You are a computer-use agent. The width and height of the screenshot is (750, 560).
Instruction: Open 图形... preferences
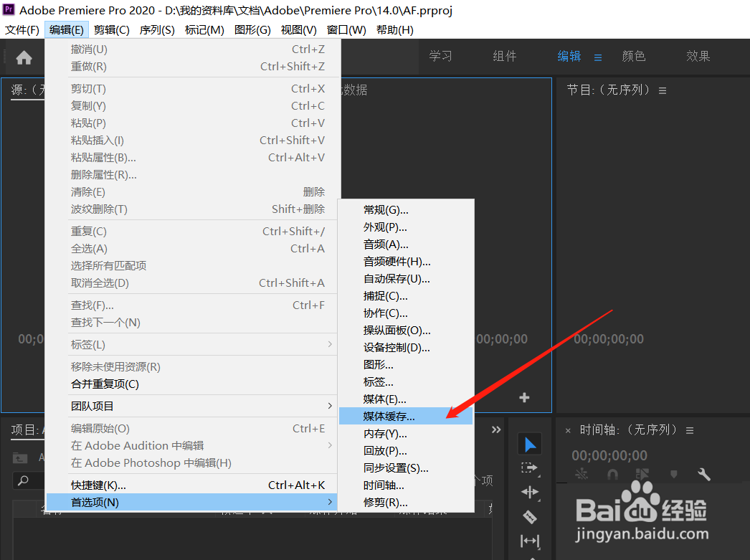(x=406, y=364)
